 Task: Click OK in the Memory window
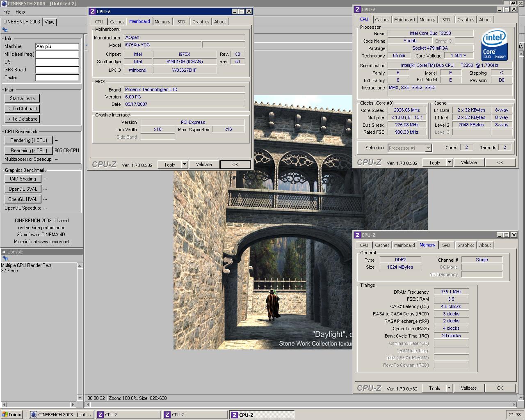(500, 388)
